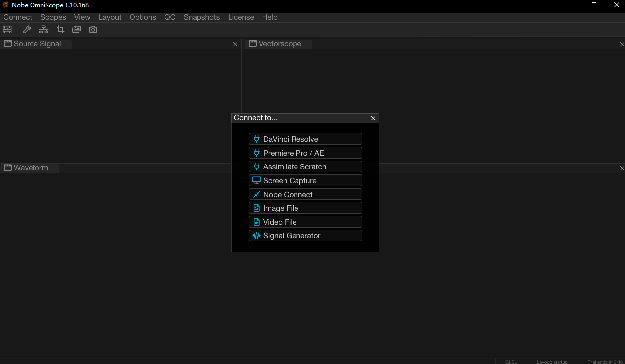Start Screen Capture input
This screenshot has height=364, width=625.
[x=305, y=181]
